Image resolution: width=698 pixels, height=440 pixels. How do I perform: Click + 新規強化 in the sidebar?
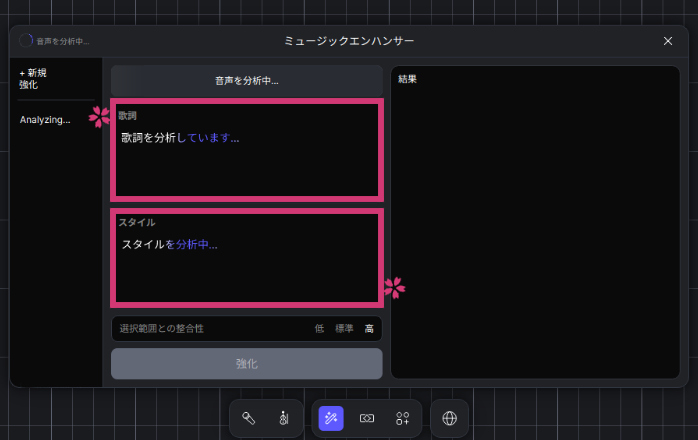(x=34, y=79)
